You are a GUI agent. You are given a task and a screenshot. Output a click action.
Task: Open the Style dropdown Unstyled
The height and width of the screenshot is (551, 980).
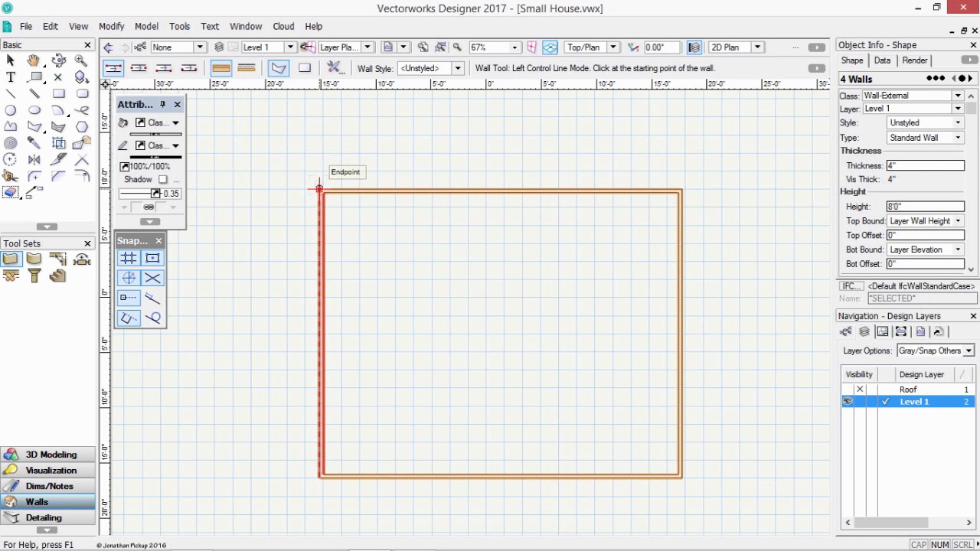(925, 123)
